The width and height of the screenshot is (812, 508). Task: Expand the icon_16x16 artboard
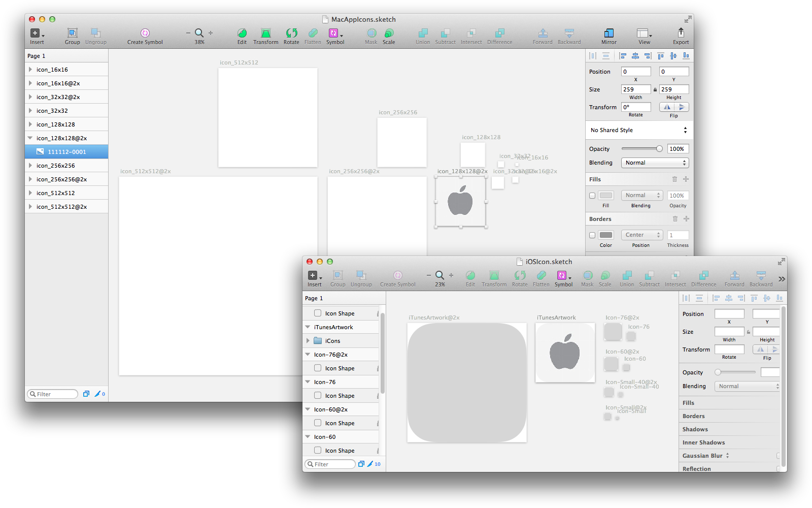[x=30, y=70]
